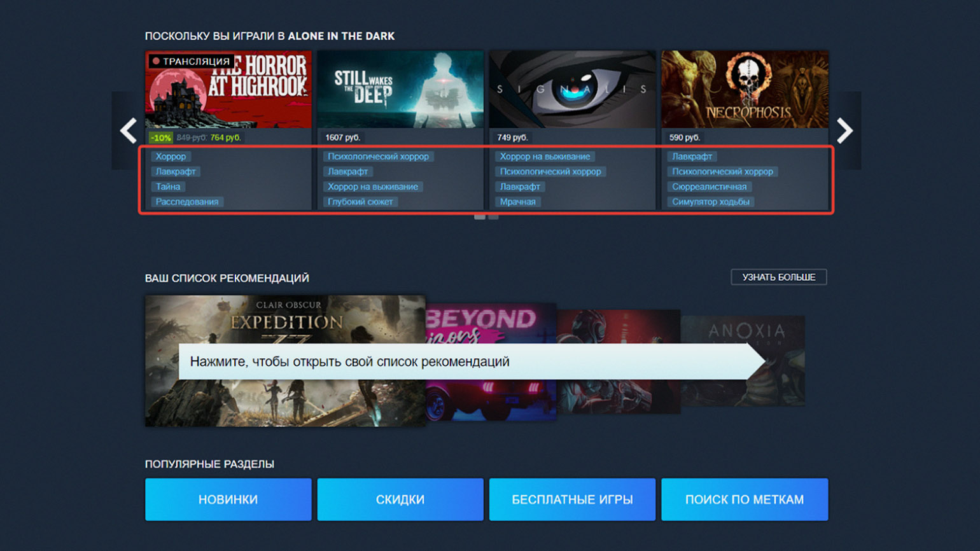Image resolution: width=980 pixels, height=551 pixels.
Task: Select the Сюрреалистичная tag
Action: (710, 187)
